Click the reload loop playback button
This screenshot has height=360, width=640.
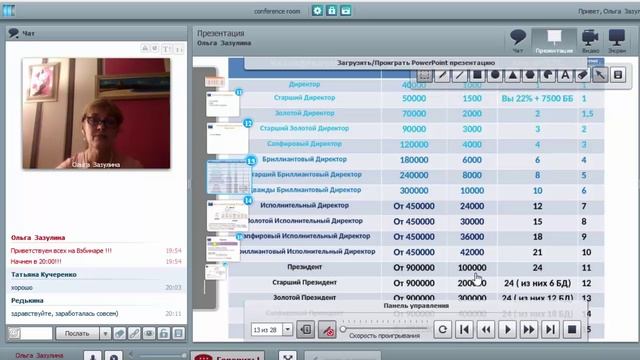pyautogui.click(x=443, y=329)
